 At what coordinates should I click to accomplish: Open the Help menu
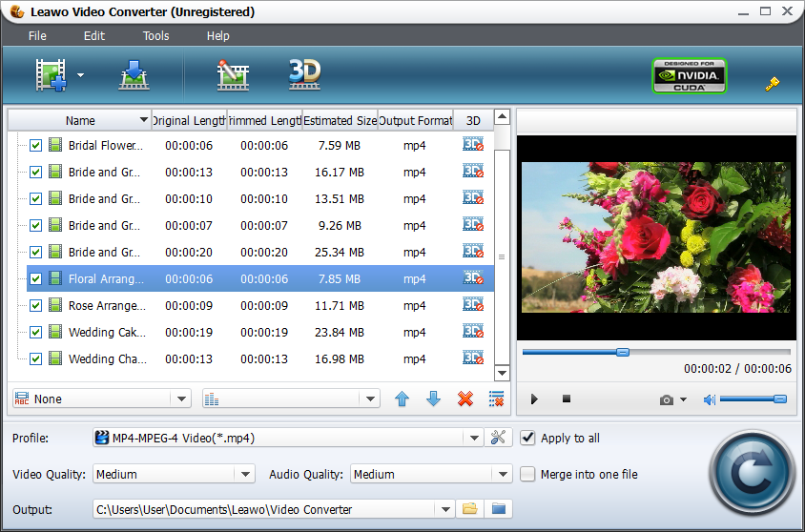[218, 36]
